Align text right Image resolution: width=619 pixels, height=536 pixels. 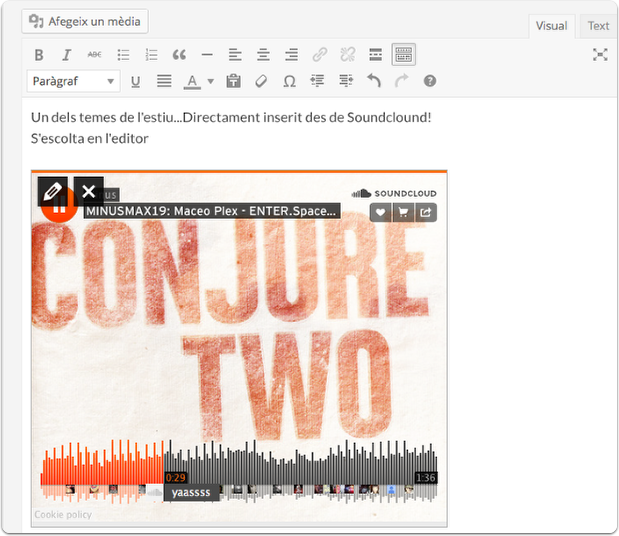click(291, 55)
